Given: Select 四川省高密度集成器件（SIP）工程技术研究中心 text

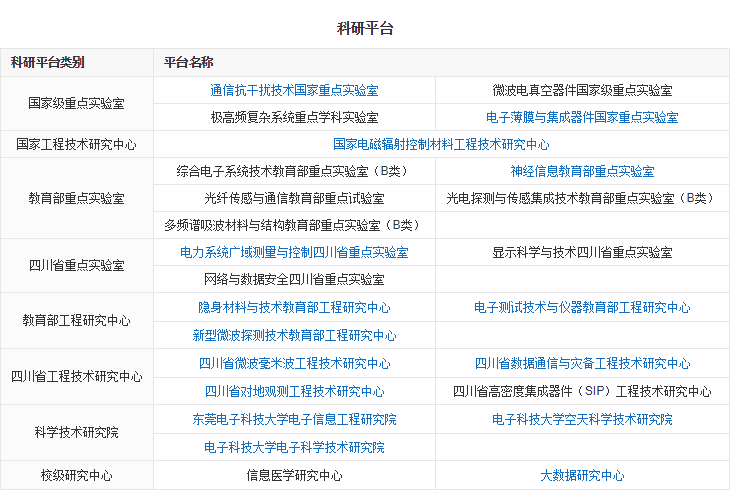Looking at the screenshot, I should (x=582, y=391).
